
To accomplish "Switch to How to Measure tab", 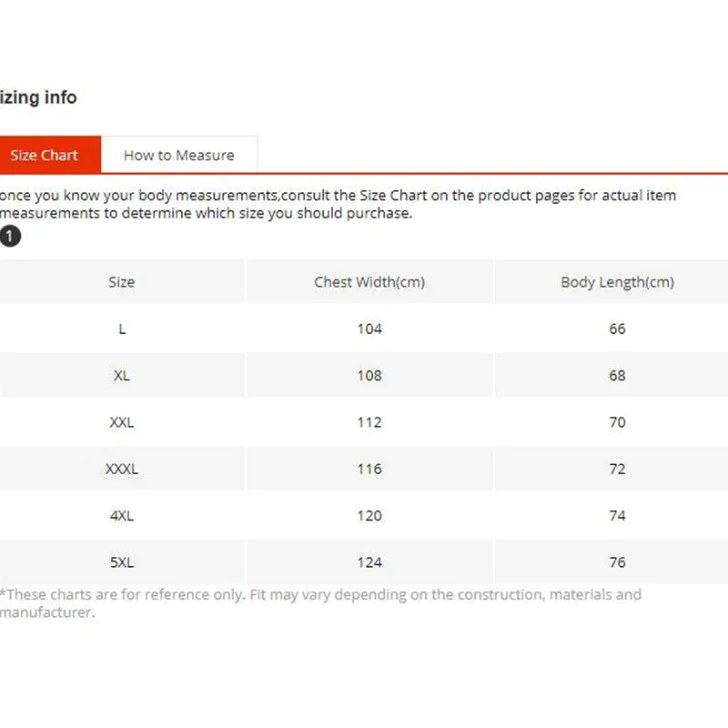I will point(179,155).
